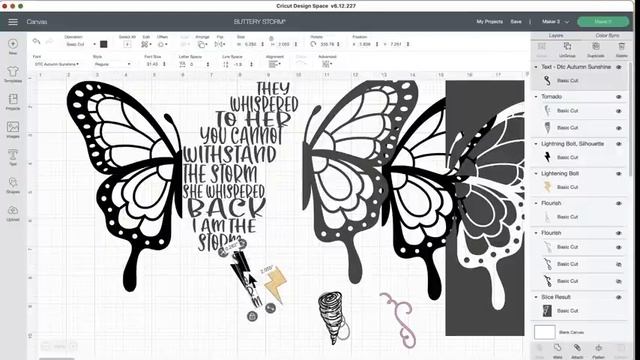Click the UnGroup icon in Layers panel
640x360 pixels.
pyautogui.click(x=567, y=47)
